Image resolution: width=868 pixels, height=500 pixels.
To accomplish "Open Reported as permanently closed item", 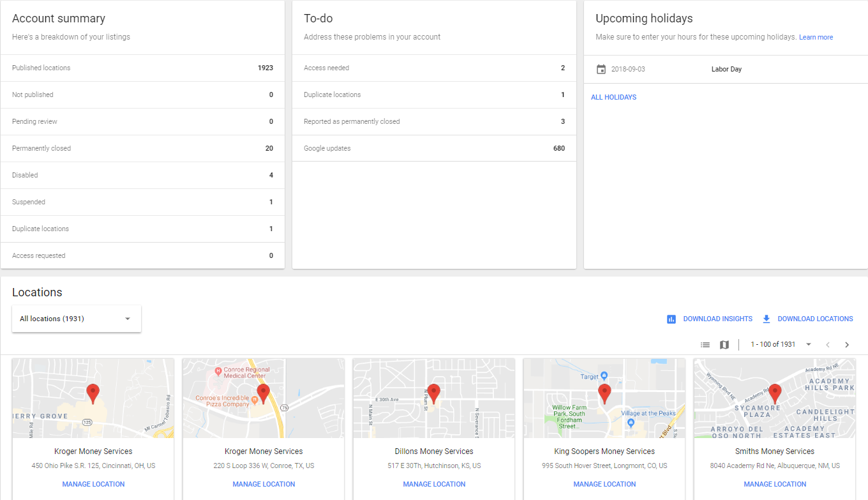I will click(434, 121).
